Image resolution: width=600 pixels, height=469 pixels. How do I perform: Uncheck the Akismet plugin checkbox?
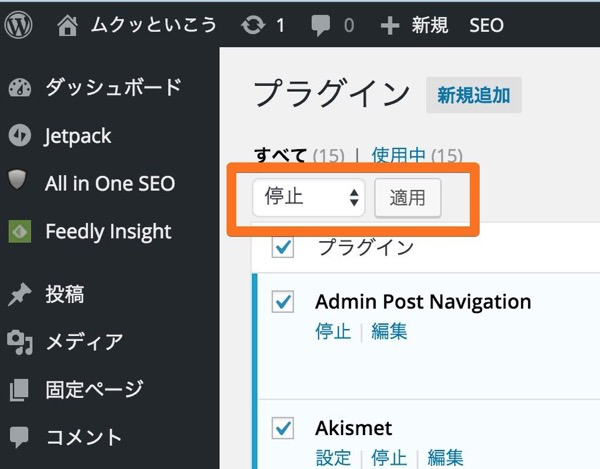click(283, 428)
